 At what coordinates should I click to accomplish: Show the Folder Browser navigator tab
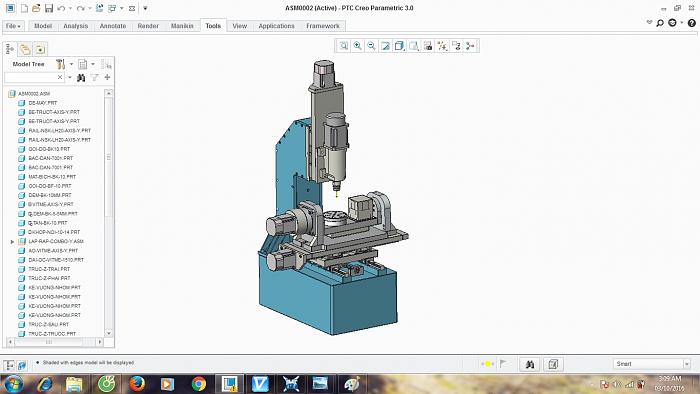pos(25,49)
